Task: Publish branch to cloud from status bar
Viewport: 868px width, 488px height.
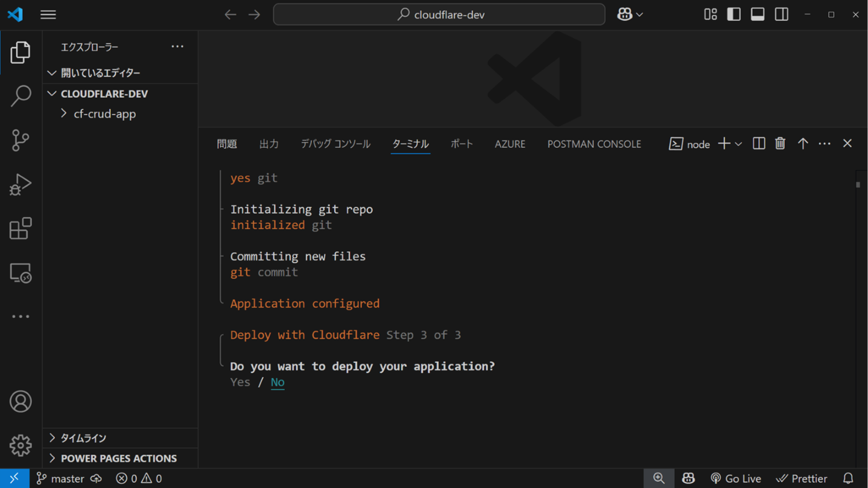Action: click(97, 478)
